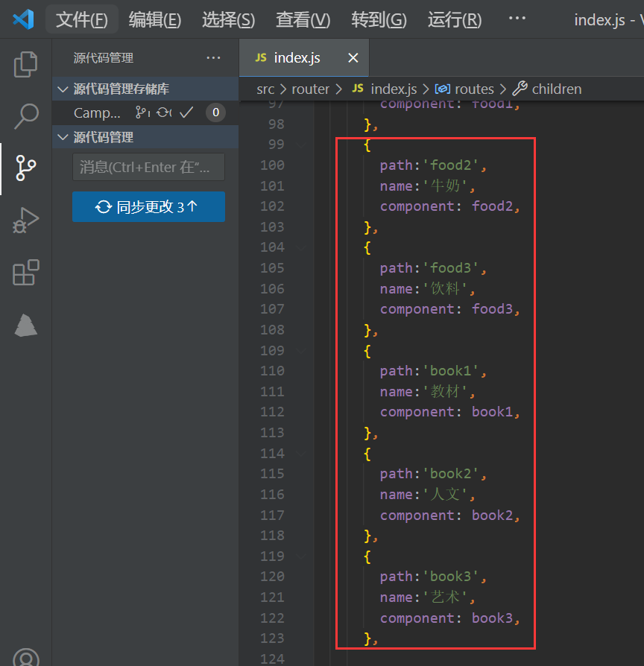
Task: Collapse the 源代码管理 section header
Action: 63,138
